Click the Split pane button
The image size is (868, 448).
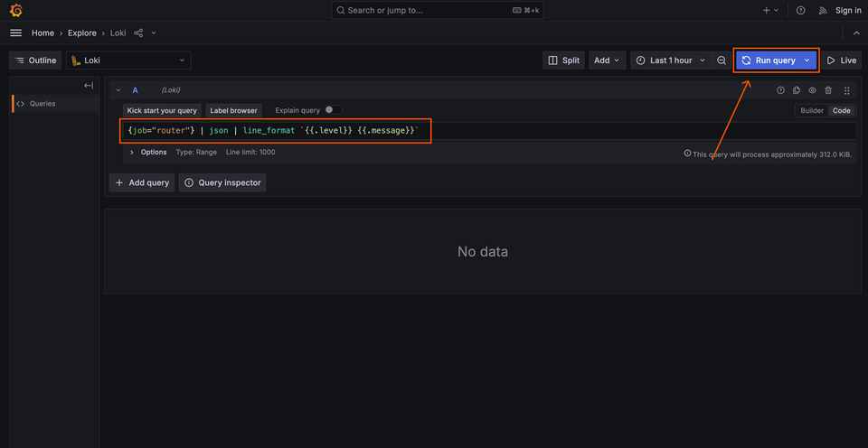coord(563,61)
